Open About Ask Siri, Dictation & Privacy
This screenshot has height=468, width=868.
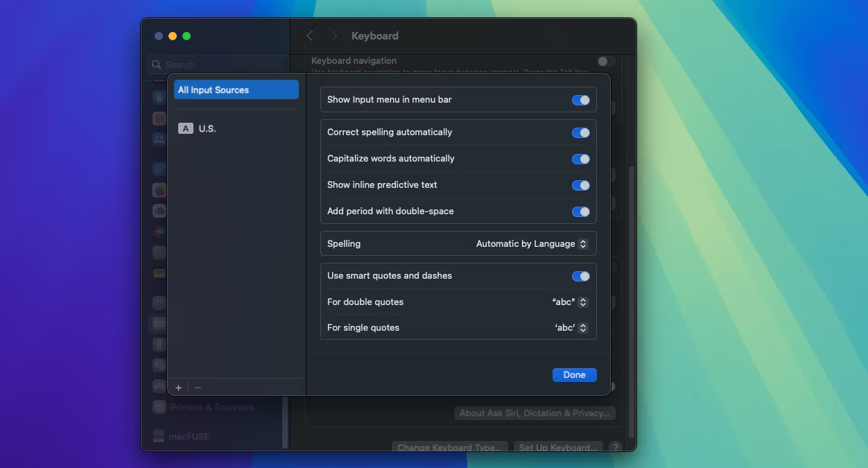click(x=535, y=413)
